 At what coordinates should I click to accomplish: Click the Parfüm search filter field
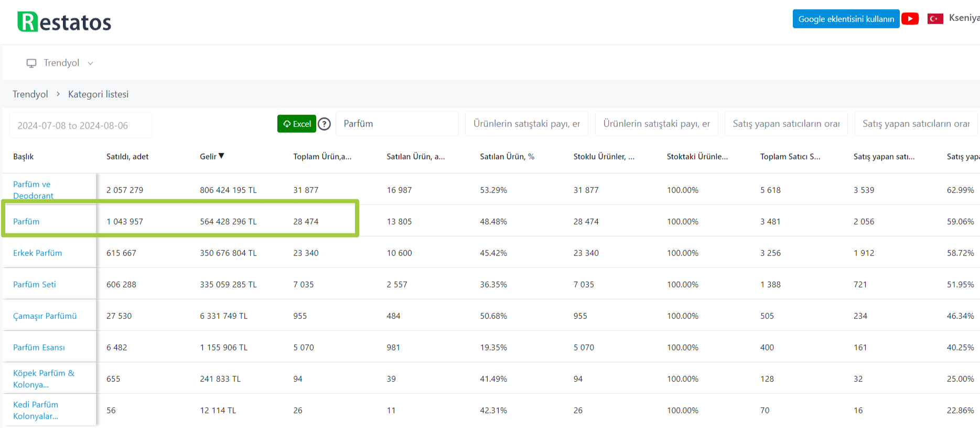click(397, 124)
